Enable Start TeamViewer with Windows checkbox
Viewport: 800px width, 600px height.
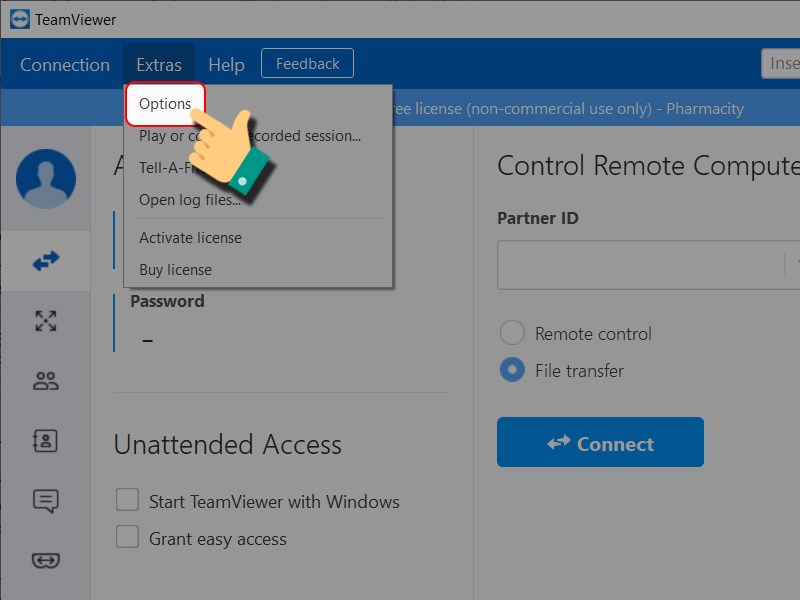click(127, 500)
